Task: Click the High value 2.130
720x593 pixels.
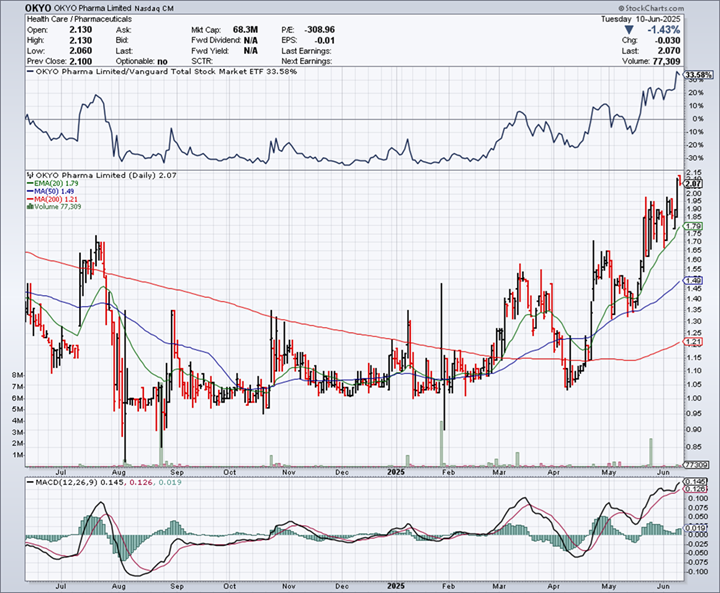Action: point(81,40)
